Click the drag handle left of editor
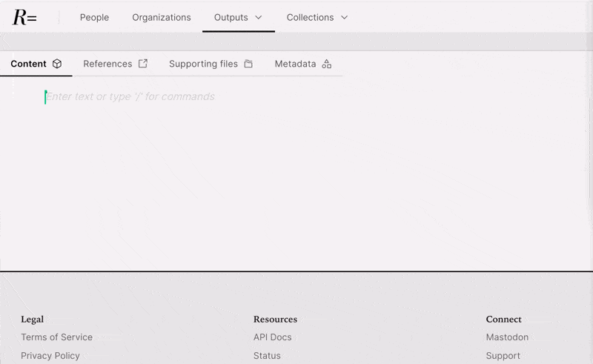593x364 pixels. click(x=13, y=87)
